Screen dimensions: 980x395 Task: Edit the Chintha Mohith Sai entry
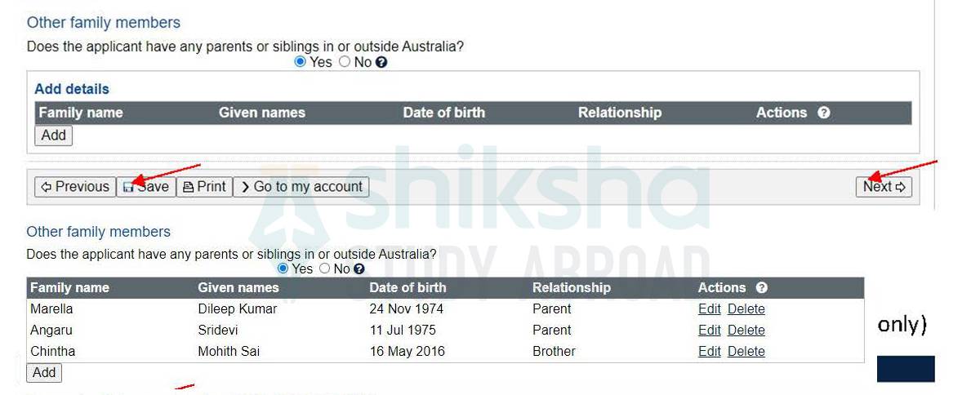[709, 352]
